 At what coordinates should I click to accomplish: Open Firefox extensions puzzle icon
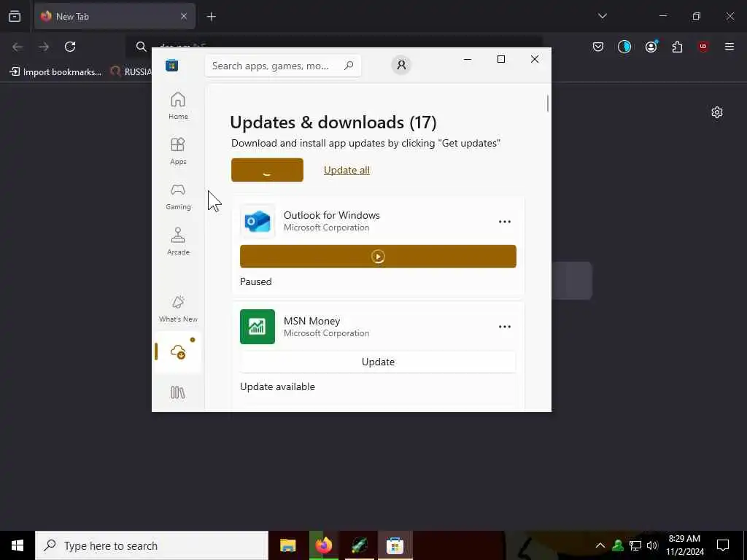point(677,47)
